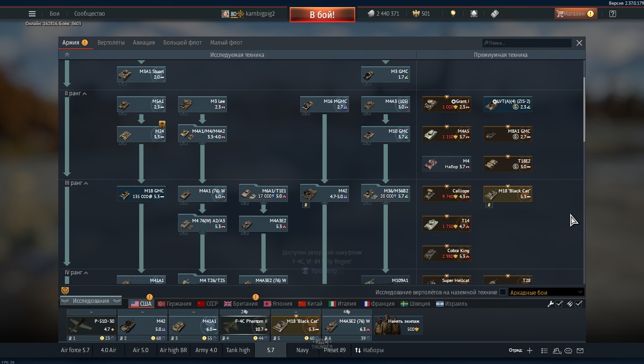Open the Бои menu
Screen dimensions: 644x364
pos(55,14)
